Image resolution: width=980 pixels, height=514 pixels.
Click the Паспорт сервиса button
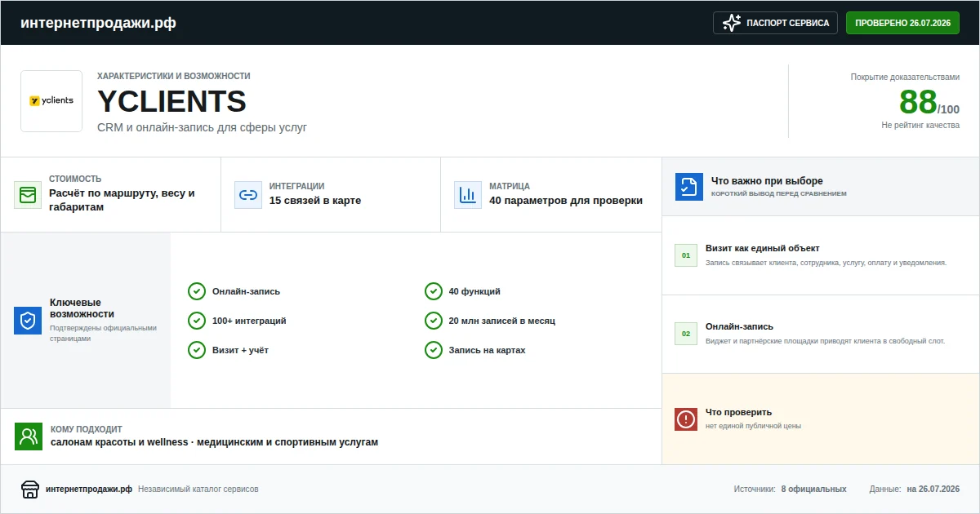[776, 23]
